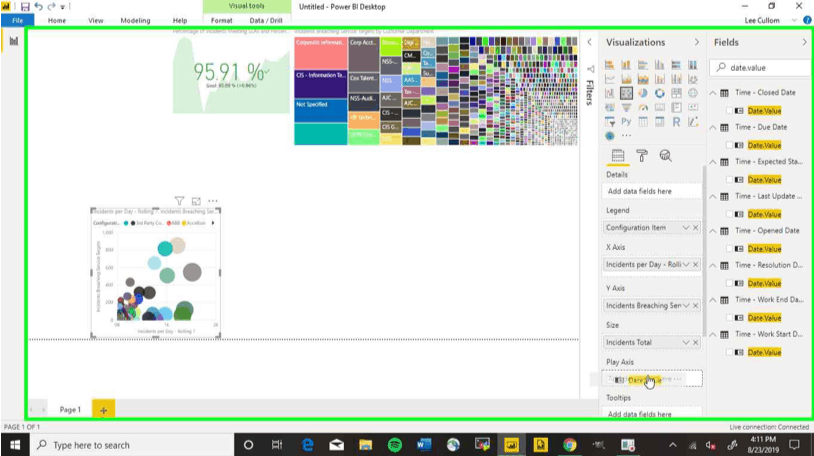The image size is (814, 456).
Task: Collapse the Time - Work Start Date table
Action: pyautogui.click(x=713, y=334)
